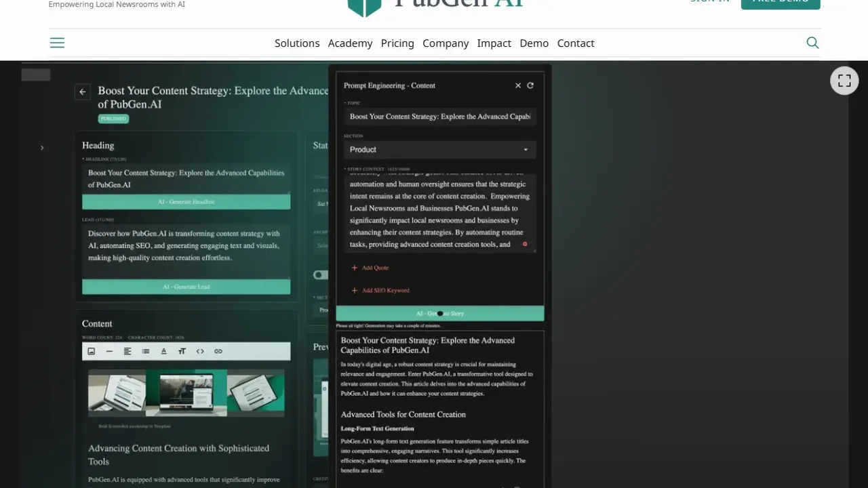The height and width of the screenshot is (488, 868).
Task: Insert a horizontal rule from the editor toolbar
Action: pos(109,351)
